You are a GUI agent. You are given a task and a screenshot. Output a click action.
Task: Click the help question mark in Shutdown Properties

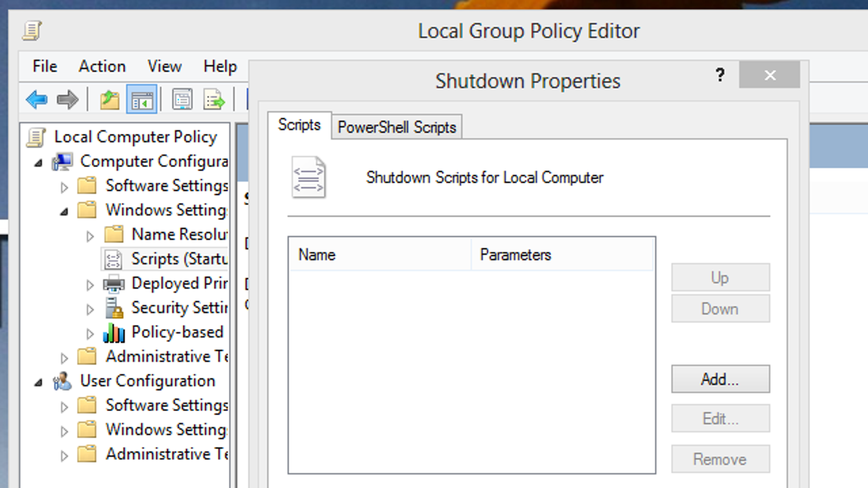(x=720, y=75)
